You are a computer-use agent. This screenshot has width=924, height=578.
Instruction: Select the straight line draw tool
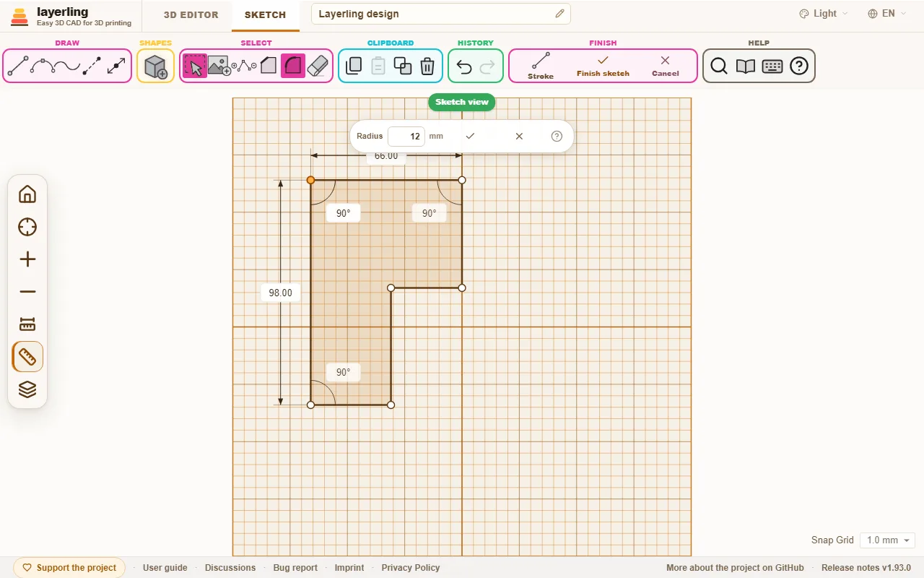click(18, 66)
